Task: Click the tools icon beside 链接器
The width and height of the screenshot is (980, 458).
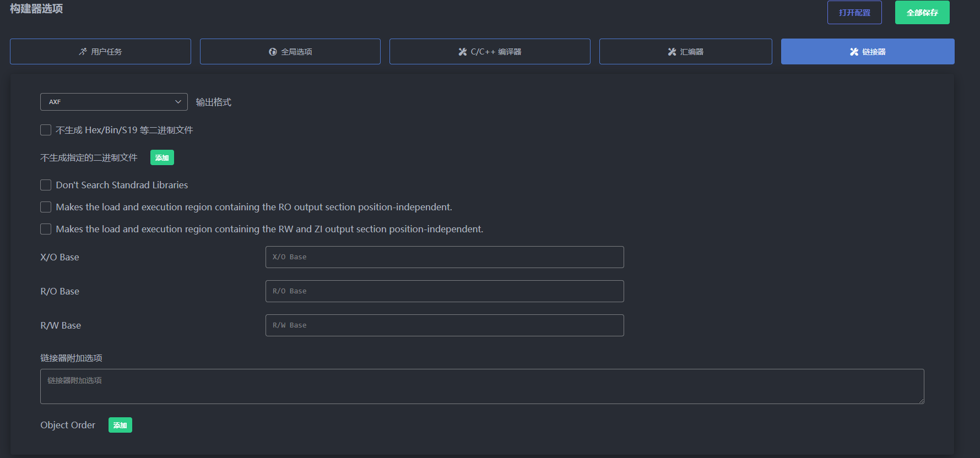Action: pyautogui.click(x=854, y=52)
